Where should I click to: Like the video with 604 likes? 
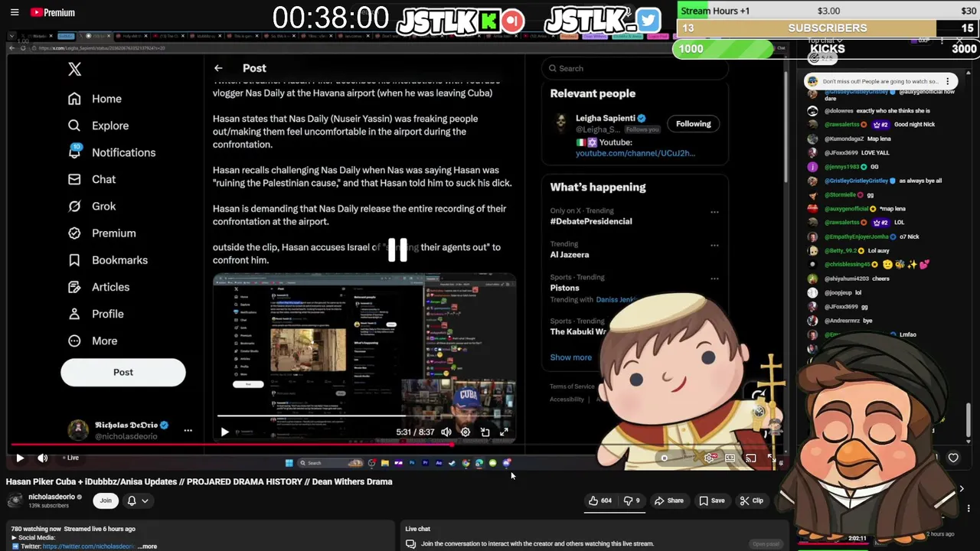pyautogui.click(x=599, y=500)
